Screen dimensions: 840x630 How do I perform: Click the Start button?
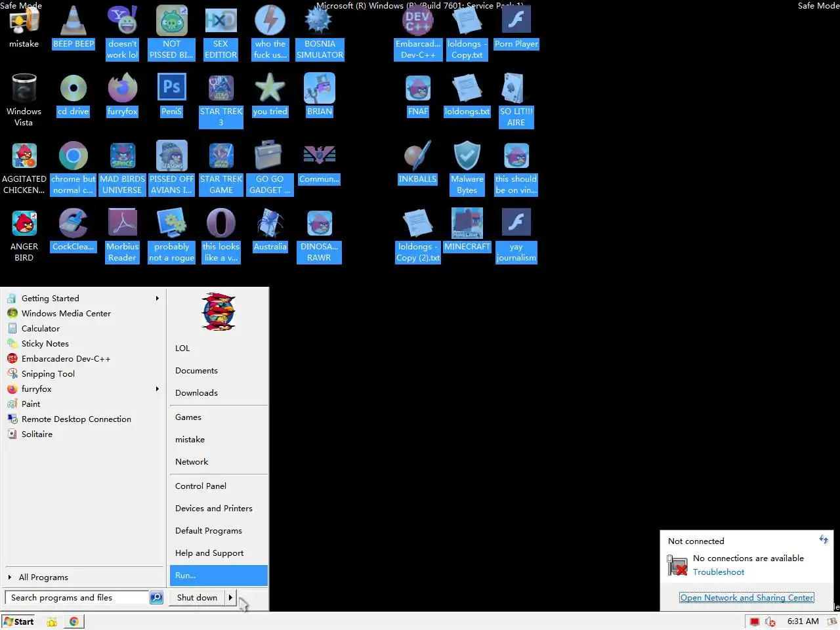click(19, 621)
